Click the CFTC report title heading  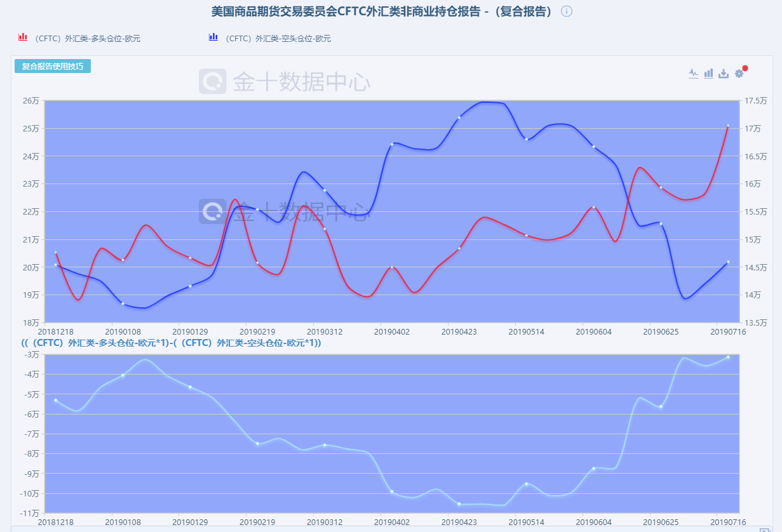(383, 11)
